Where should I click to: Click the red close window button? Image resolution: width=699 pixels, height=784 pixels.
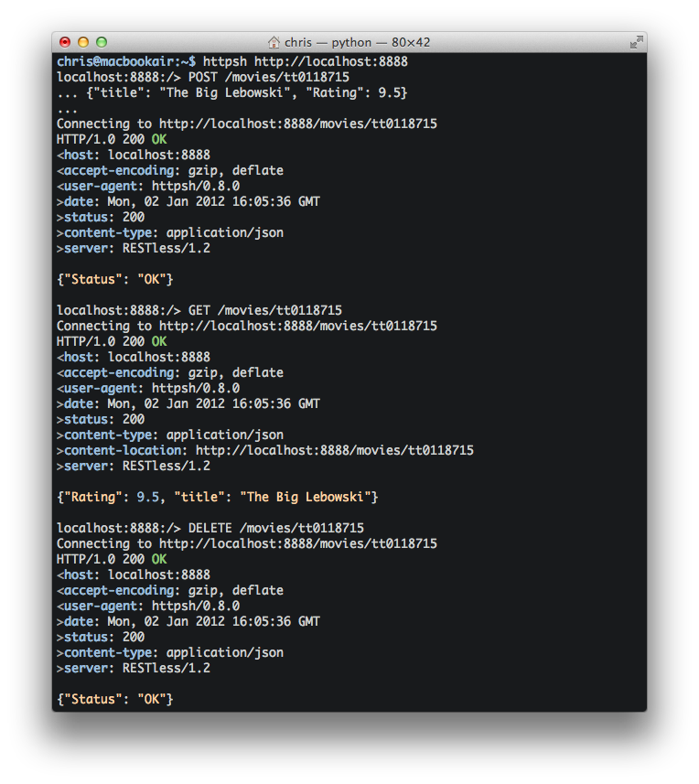(x=65, y=42)
